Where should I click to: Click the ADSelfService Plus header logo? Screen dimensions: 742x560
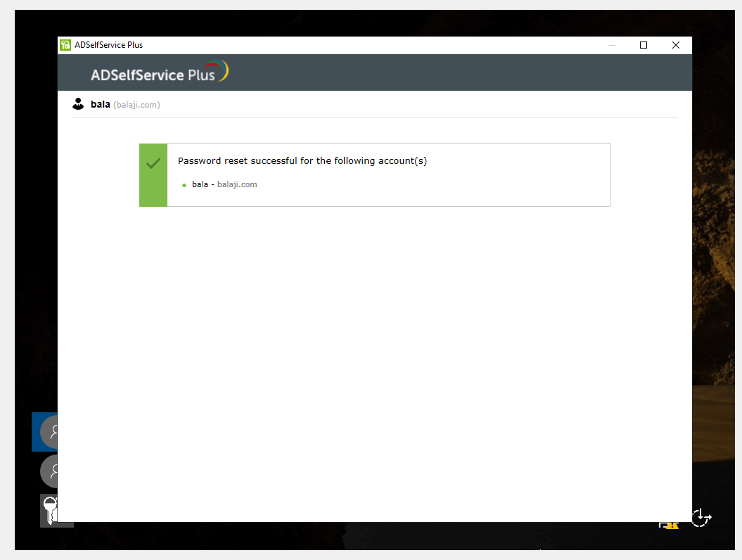pos(160,72)
